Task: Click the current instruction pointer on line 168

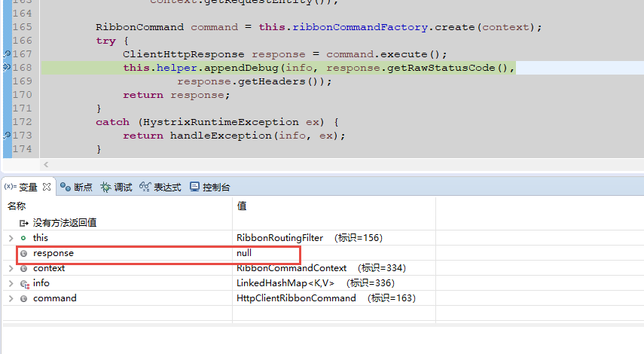Action: [x=7, y=68]
